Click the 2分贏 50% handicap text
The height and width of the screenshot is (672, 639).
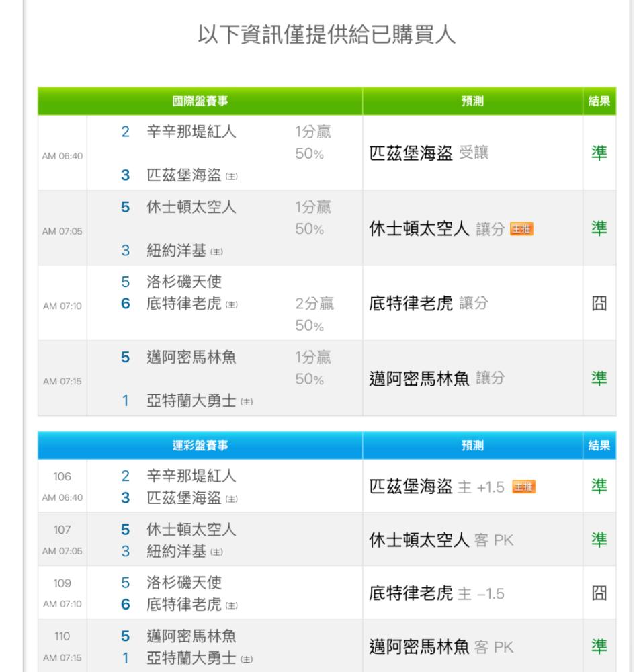(314, 314)
